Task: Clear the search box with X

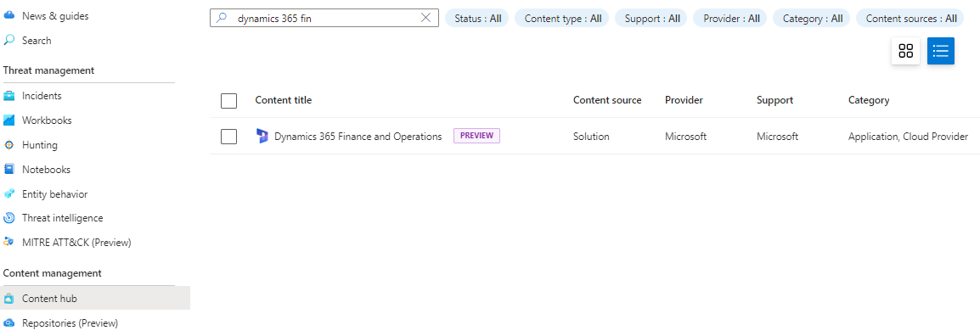Action: coord(425,18)
